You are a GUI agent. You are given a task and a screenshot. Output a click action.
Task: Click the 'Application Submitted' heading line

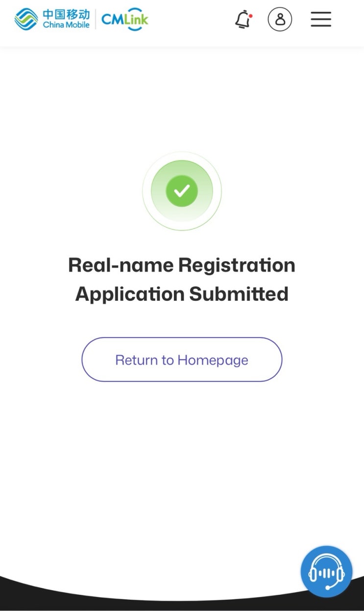pyautogui.click(x=182, y=294)
